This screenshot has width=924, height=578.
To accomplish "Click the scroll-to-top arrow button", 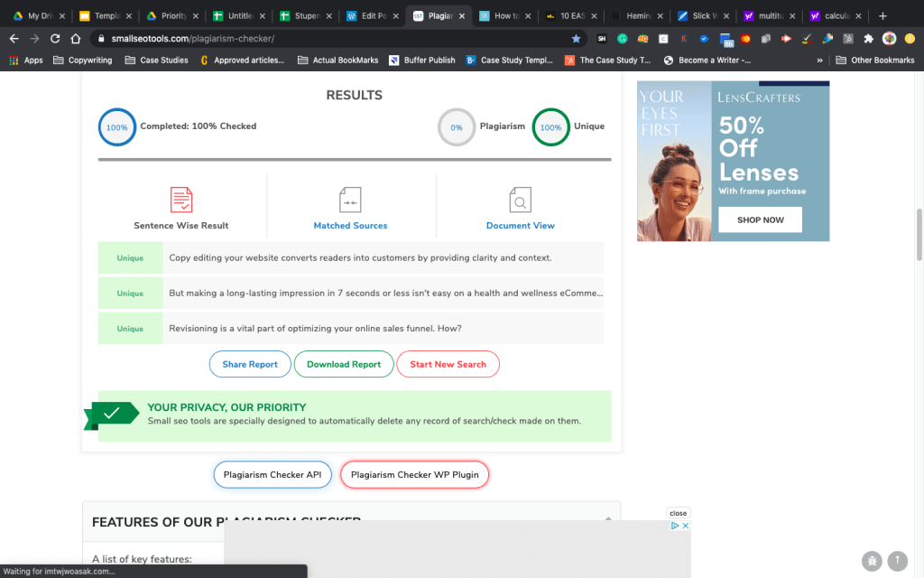I will click(897, 561).
